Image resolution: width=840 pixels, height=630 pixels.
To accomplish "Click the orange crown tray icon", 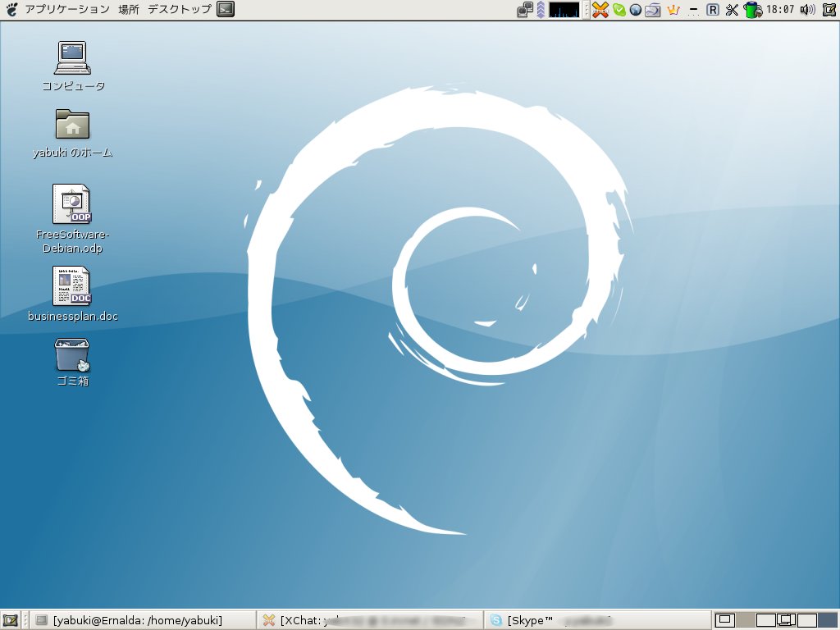I will point(673,10).
